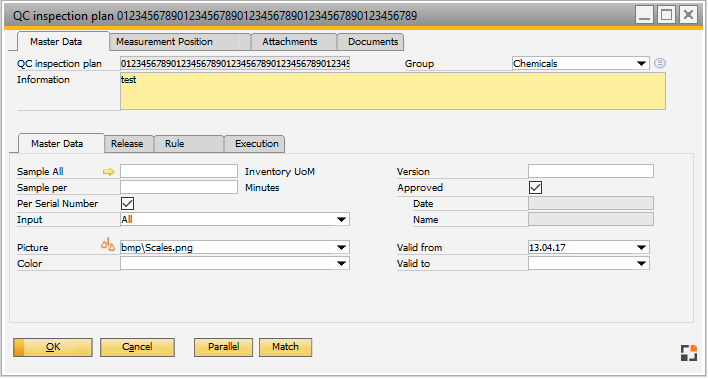Click the layout icon in bottom-right corner

[689, 353]
